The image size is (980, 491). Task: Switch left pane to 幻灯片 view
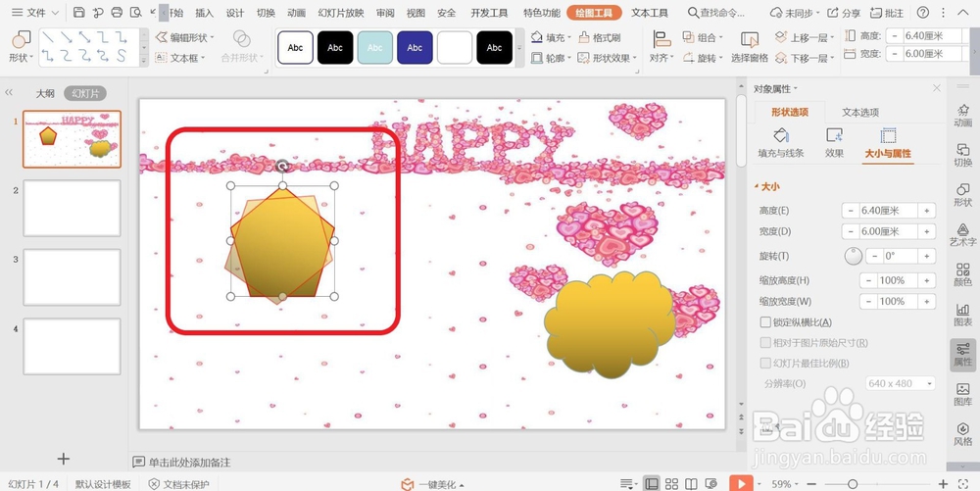(x=85, y=94)
